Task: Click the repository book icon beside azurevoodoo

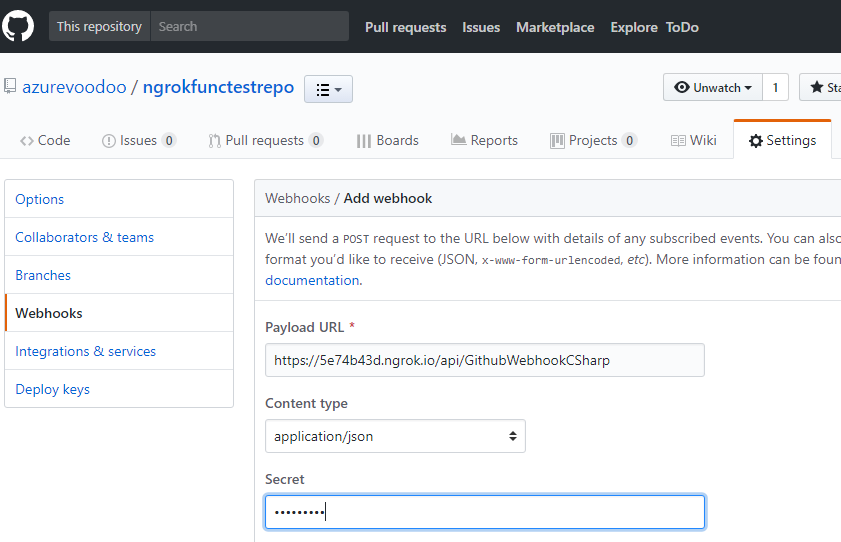Action: 10,87
